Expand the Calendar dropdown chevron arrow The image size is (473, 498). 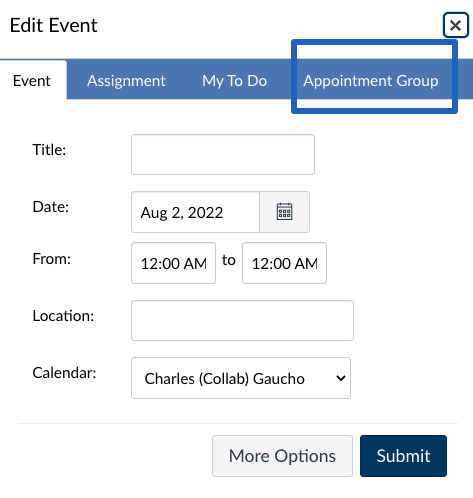pyautogui.click(x=341, y=378)
